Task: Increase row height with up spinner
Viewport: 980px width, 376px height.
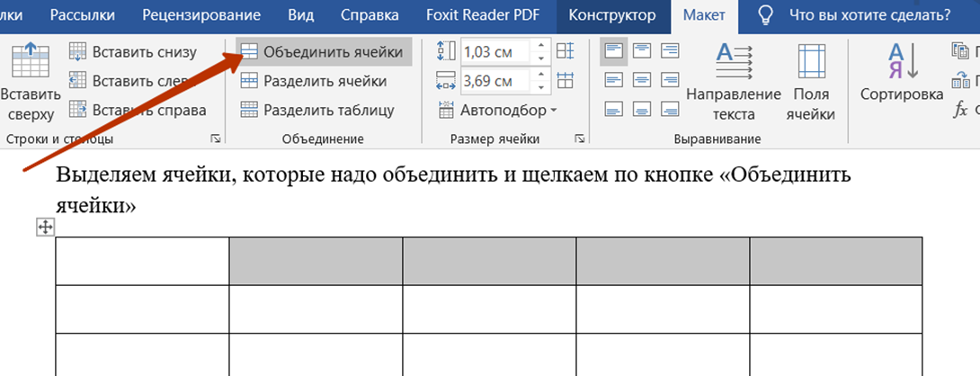Action: pyautogui.click(x=541, y=46)
